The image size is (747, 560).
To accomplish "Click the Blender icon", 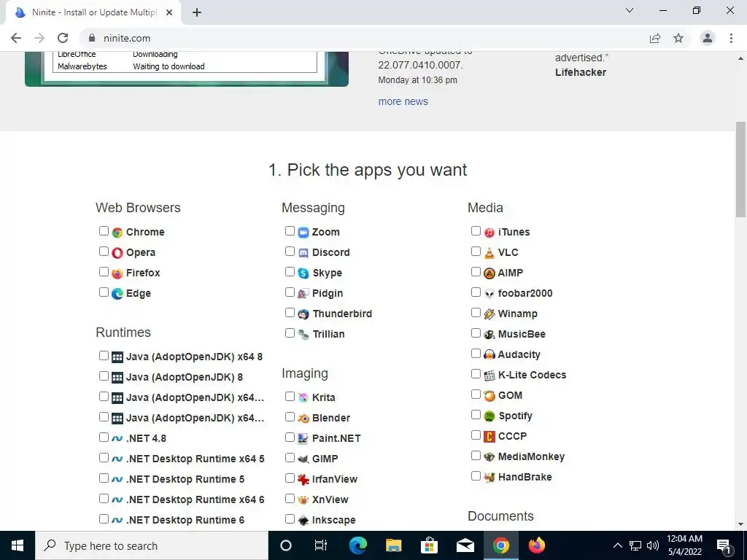I will [303, 418].
